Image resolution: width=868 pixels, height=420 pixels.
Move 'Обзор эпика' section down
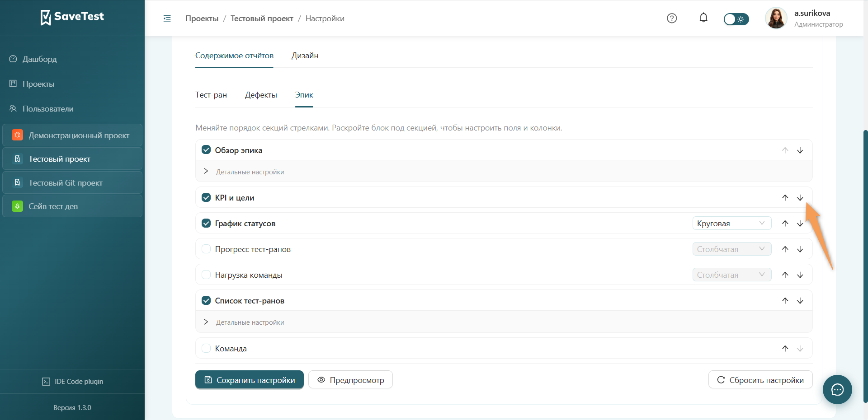pos(800,150)
